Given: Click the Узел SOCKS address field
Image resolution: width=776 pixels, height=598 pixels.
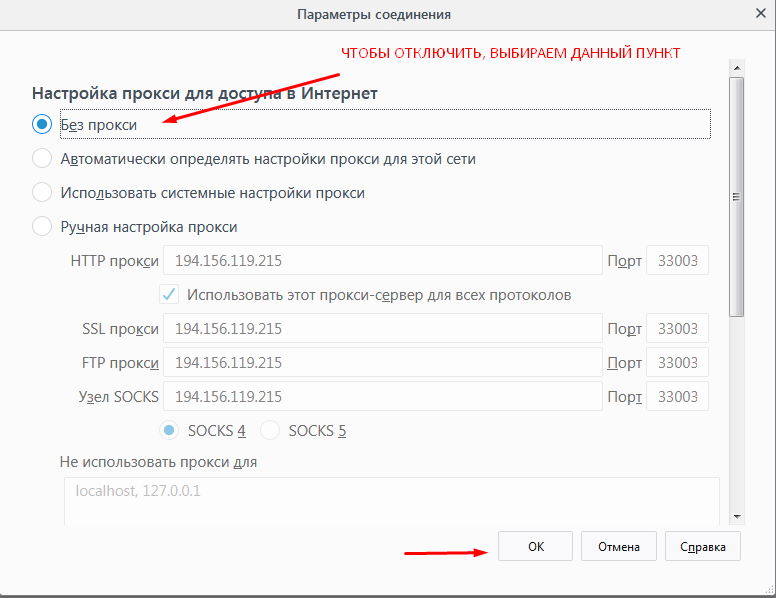Looking at the screenshot, I should [382, 397].
